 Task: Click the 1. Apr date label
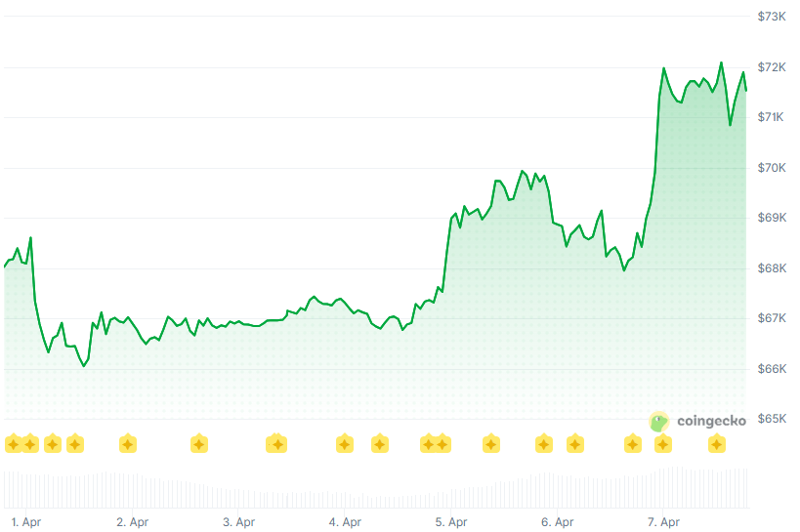coord(26,522)
